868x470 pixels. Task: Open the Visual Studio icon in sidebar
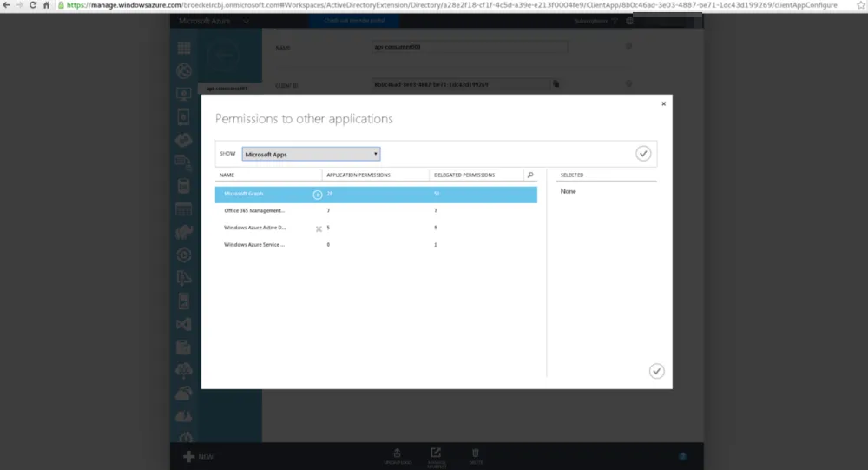click(184, 324)
